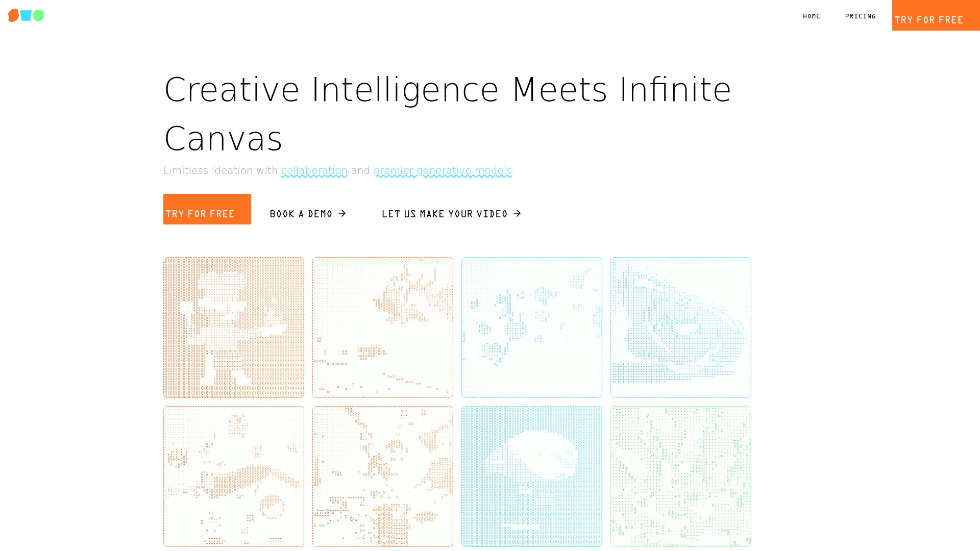Screen dimensions: 980x551
Task: Open the sparse blue world-map-like thumbnail
Action: pyautogui.click(x=532, y=328)
